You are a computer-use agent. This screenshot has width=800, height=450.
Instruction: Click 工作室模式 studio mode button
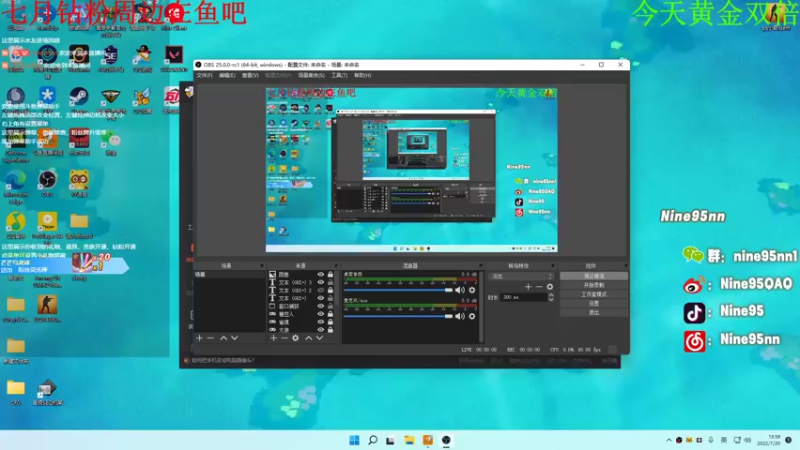click(x=594, y=294)
